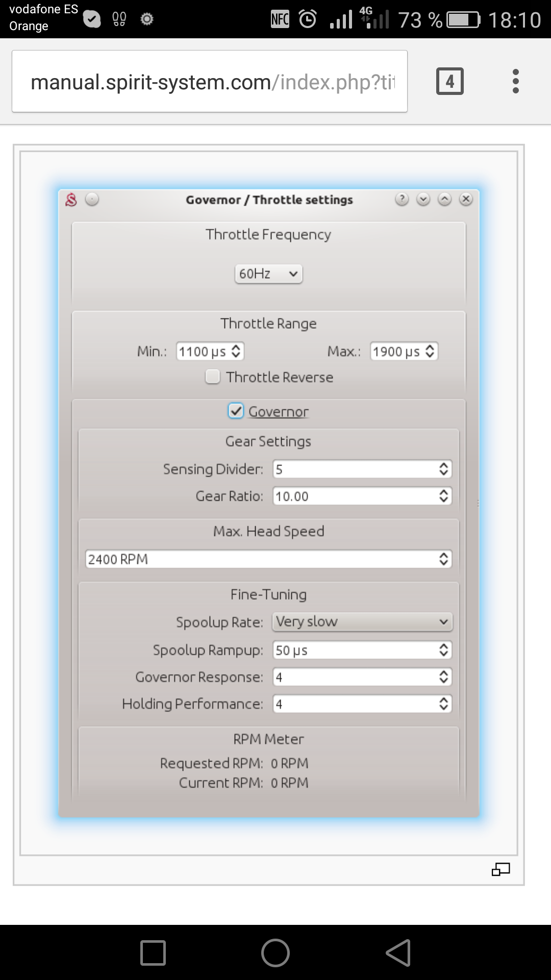Click the help question mark in title bar

402,199
